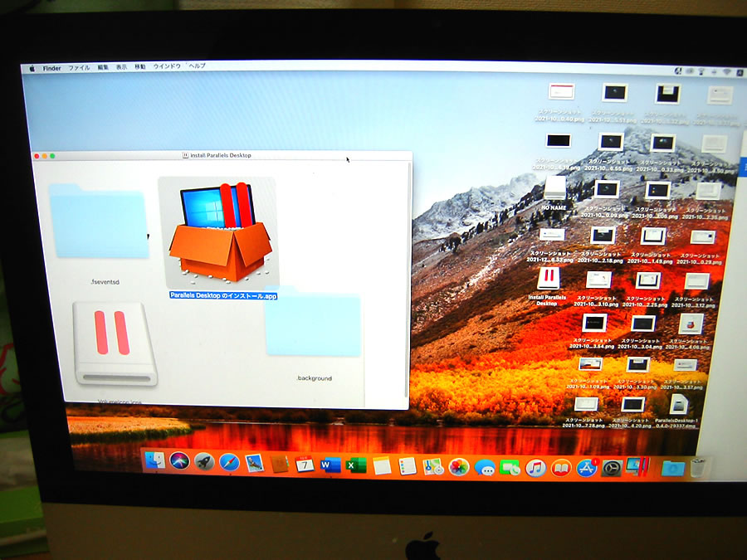Open the ウインドウ menu
The width and height of the screenshot is (747, 560).
[x=167, y=66]
